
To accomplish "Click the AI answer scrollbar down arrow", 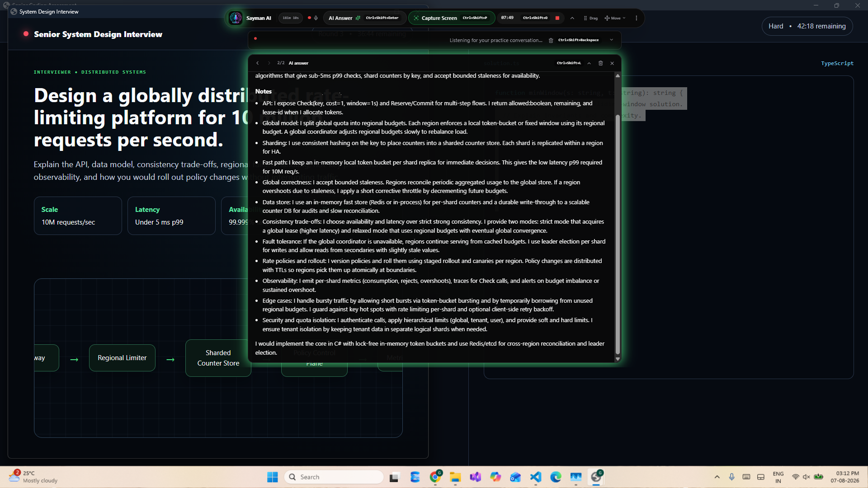I will tap(618, 359).
